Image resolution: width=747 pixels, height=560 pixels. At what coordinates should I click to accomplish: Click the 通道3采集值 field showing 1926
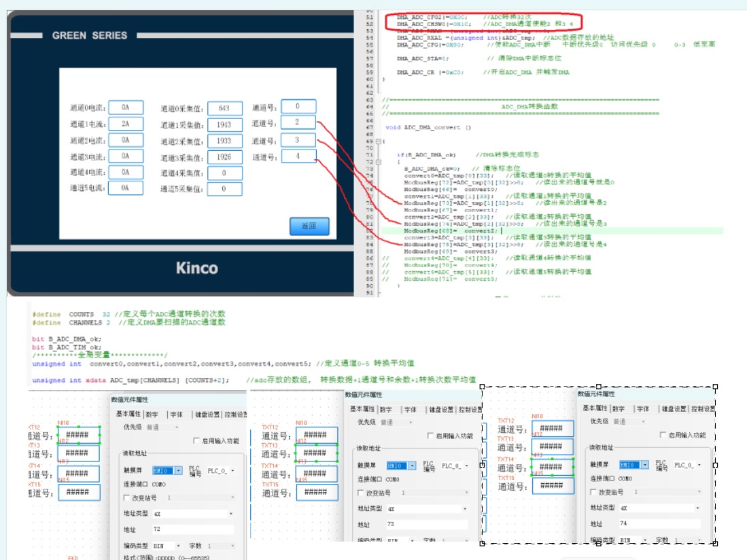tap(224, 157)
